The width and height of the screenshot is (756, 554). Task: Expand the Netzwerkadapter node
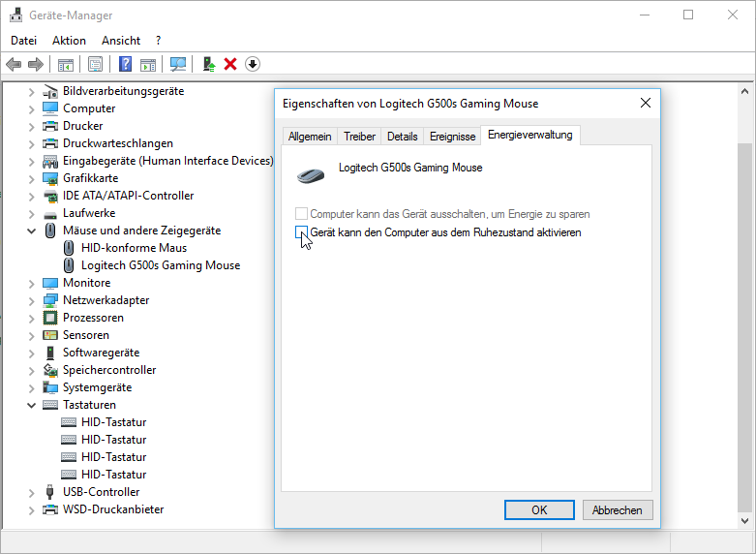31,300
